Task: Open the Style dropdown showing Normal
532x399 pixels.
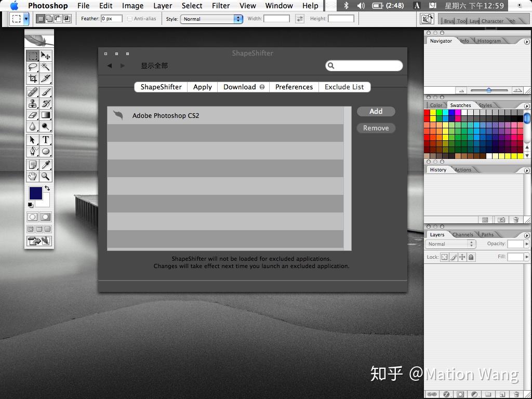Action: 212,19
